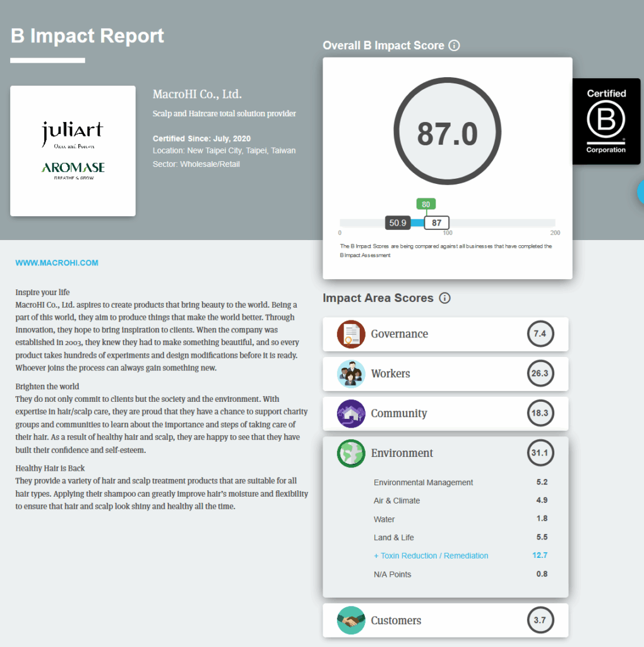Click the Workers 26.3 score circle
644x647 pixels.
click(540, 373)
